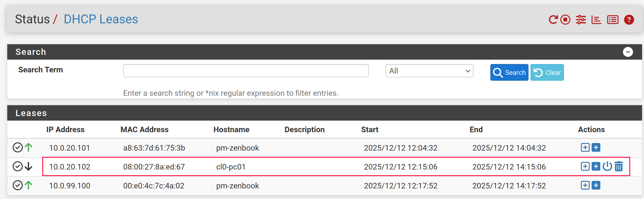Open related status chart icon
The width and height of the screenshot is (644, 199).
click(596, 20)
